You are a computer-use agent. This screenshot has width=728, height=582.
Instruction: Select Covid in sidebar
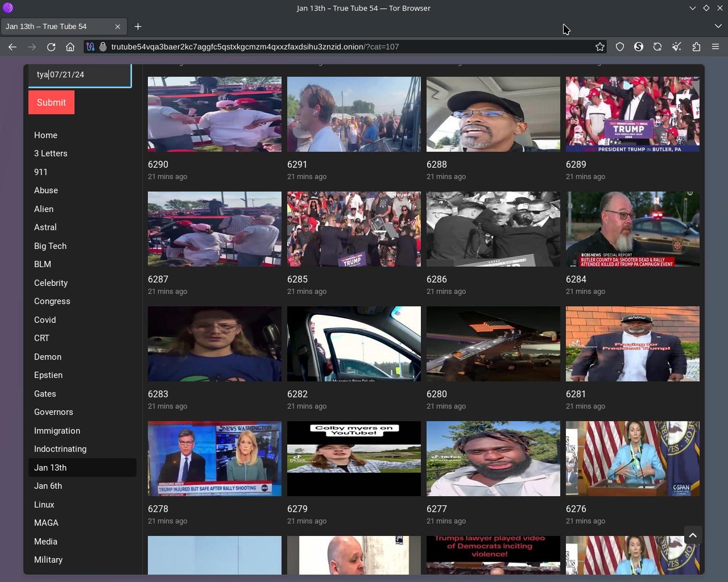pos(45,320)
